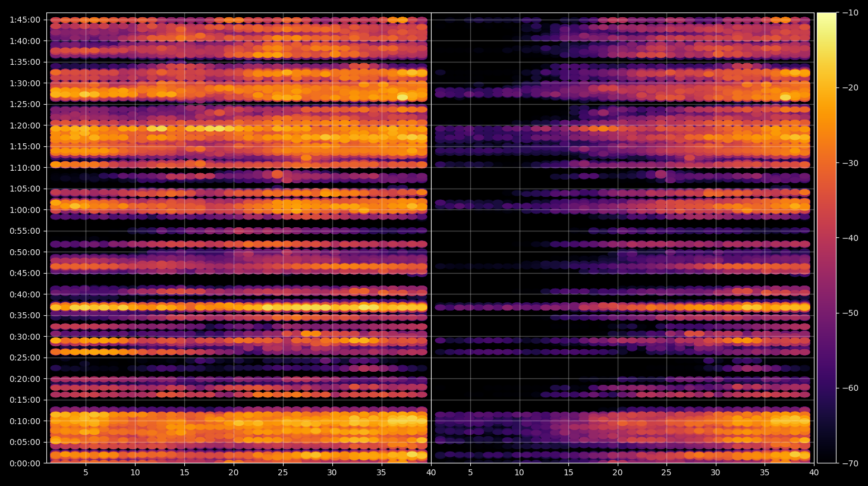The width and height of the screenshot is (868, 486).
Task: Click the 1:25:00 time axis label
Action: click(x=25, y=104)
